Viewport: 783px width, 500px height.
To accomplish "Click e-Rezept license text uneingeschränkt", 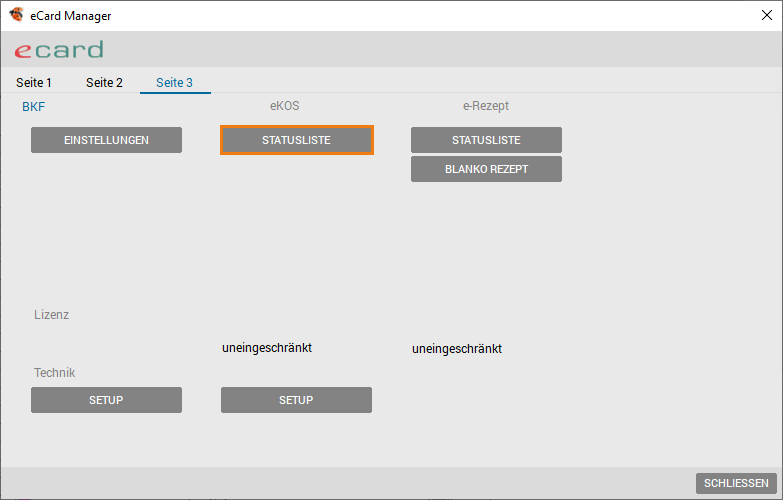I will click(x=457, y=349).
